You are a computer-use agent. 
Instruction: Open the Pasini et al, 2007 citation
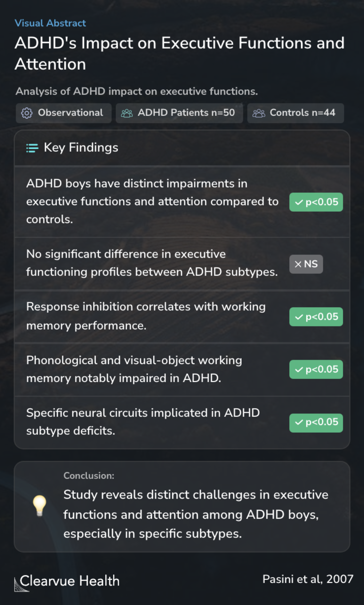tap(308, 579)
